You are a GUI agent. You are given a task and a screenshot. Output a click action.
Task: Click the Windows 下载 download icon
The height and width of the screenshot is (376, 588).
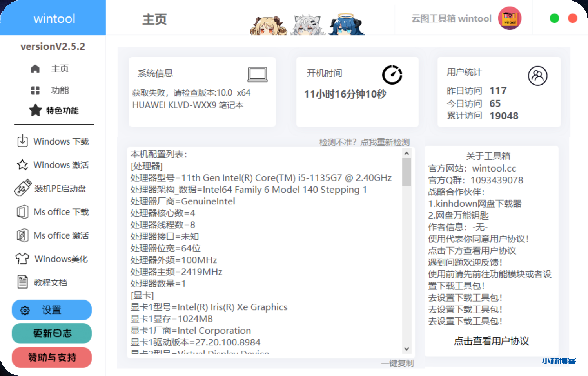(x=23, y=141)
